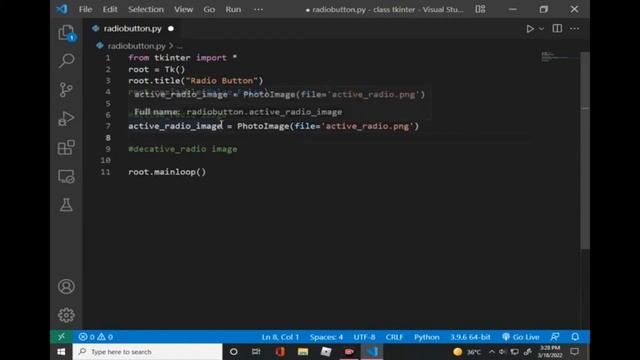Viewport: 640px width, 360px height.
Task: Open the View menu
Action: click(183, 9)
